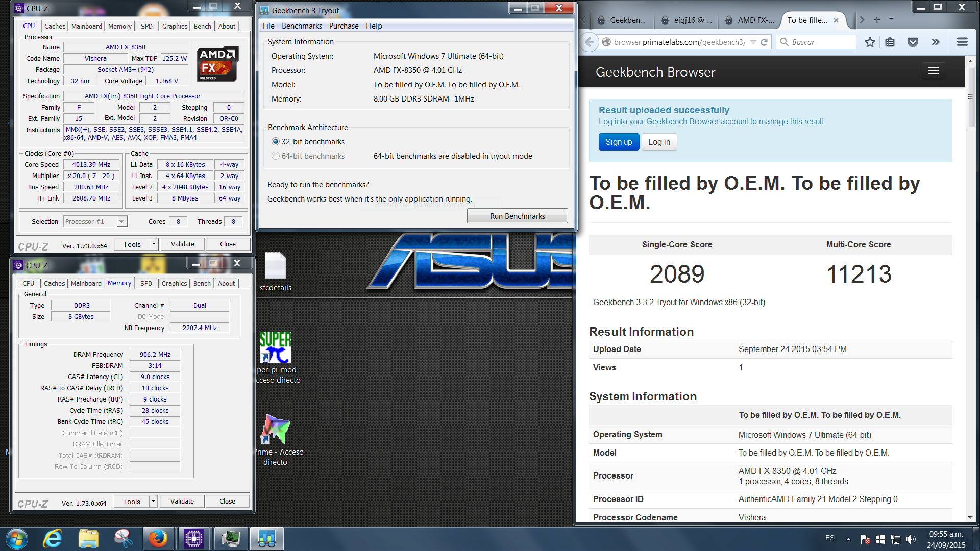The image size is (980, 551).
Task: Open Geekbench Benchmarks menu
Action: pos(302,26)
